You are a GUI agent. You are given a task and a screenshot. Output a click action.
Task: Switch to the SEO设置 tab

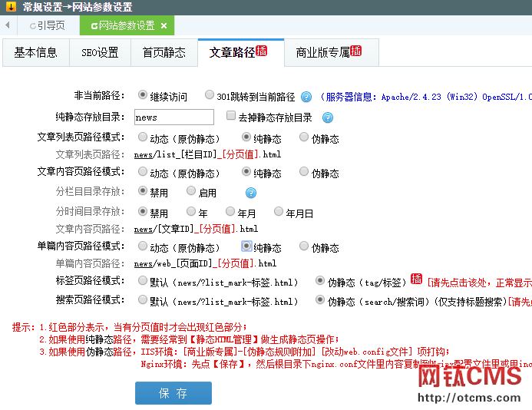pyautogui.click(x=100, y=53)
